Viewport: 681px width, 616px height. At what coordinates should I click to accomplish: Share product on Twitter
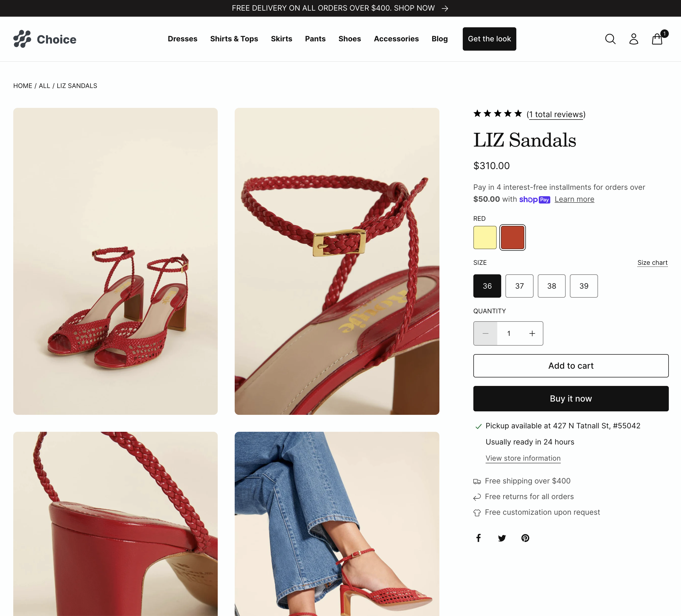click(x=502, y=538)
